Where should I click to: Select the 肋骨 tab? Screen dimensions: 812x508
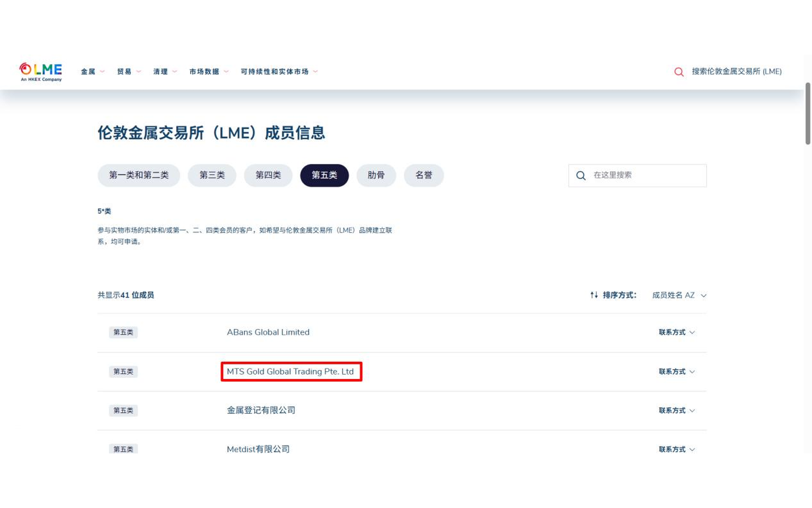coord(376,175)
